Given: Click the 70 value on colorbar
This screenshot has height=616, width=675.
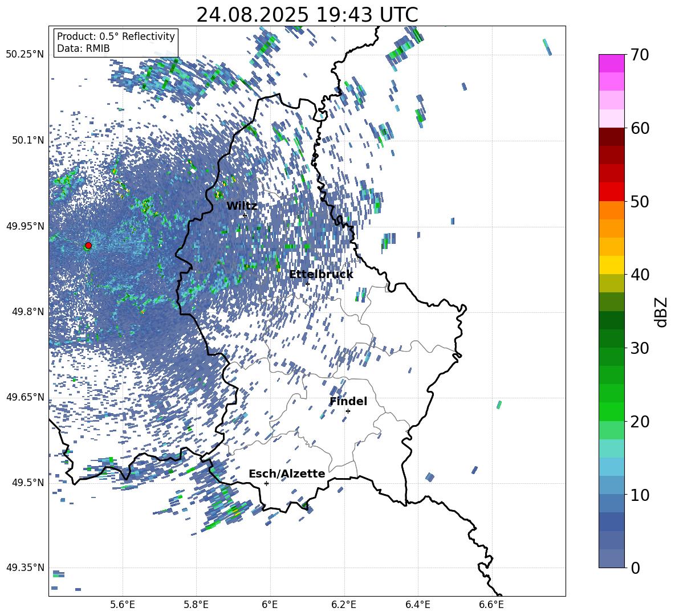Looking at the screenshot, I should pyautogui.click(x=640, y=55).
